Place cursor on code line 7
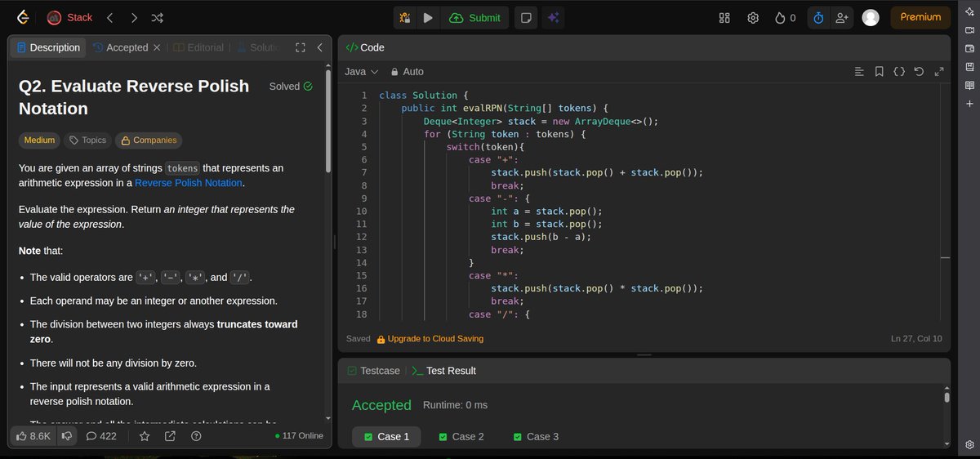The width and height of the screenshot is (980, 459). (596, 172)
